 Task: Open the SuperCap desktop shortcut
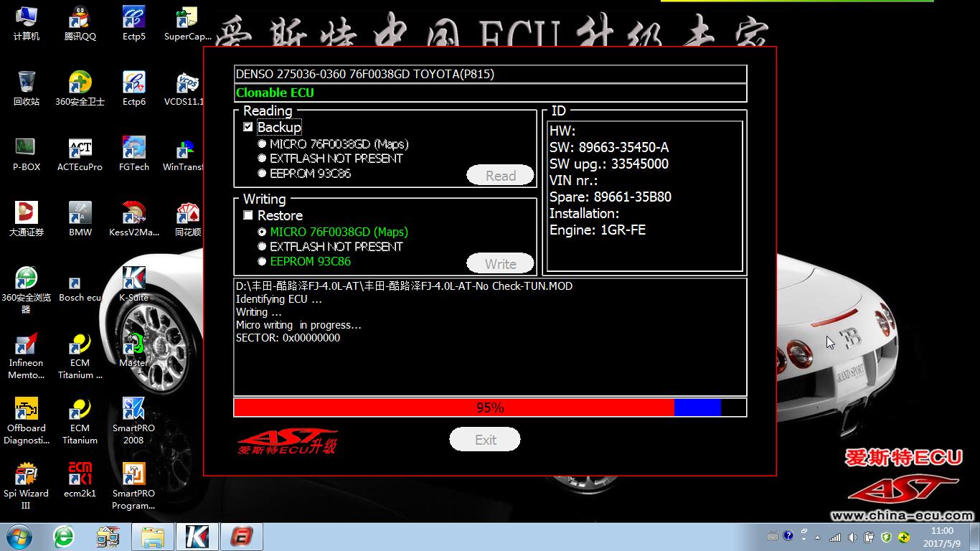point(187,23)
